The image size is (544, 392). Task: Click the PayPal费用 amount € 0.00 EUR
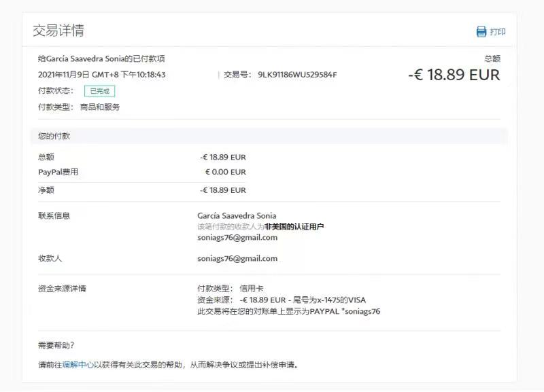[225, 172]
